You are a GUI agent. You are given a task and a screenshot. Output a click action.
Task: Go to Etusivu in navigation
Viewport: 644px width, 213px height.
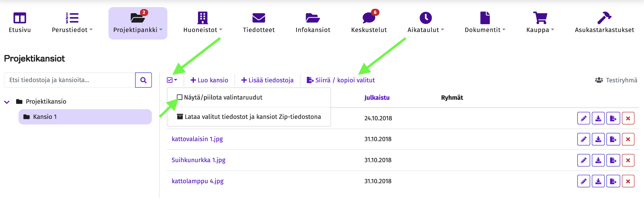pos(20,23)
